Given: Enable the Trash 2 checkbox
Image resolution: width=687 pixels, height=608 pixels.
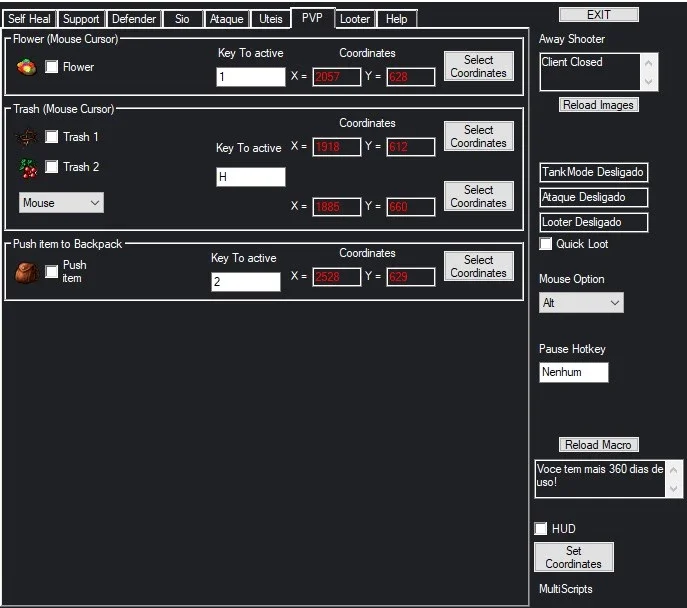Looking at the screenshot, I should click(x=51, y=166).
